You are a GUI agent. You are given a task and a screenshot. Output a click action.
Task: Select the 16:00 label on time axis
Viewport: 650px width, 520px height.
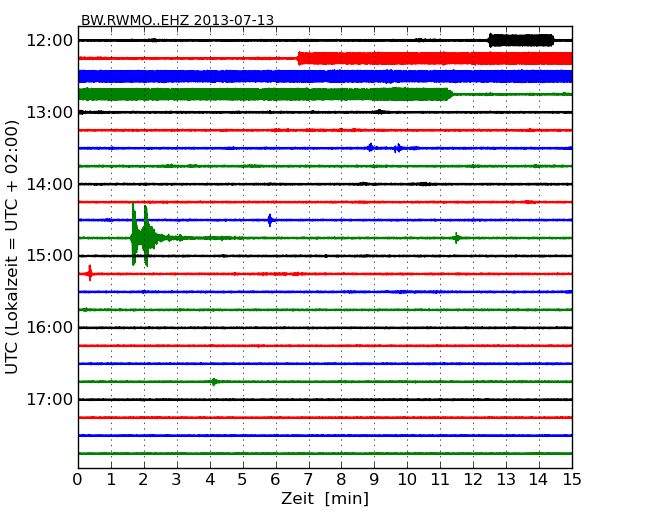(50, 328)
